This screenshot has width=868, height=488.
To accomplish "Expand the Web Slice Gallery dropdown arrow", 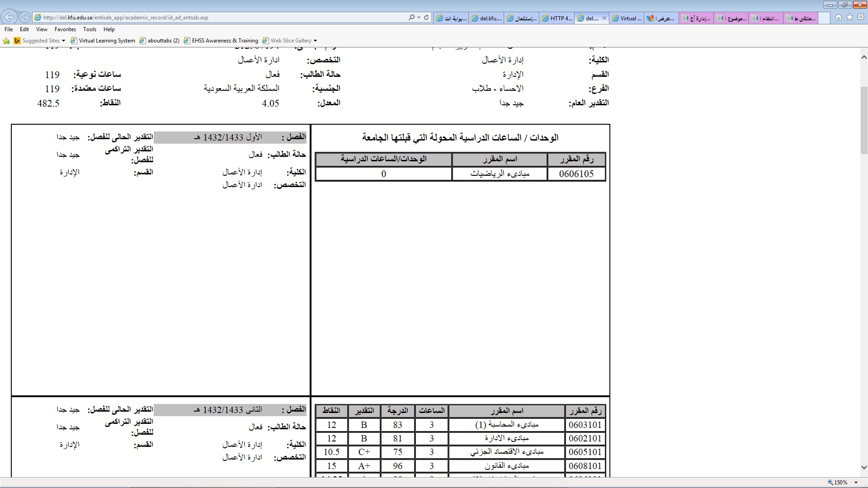I will coord(315,41).
